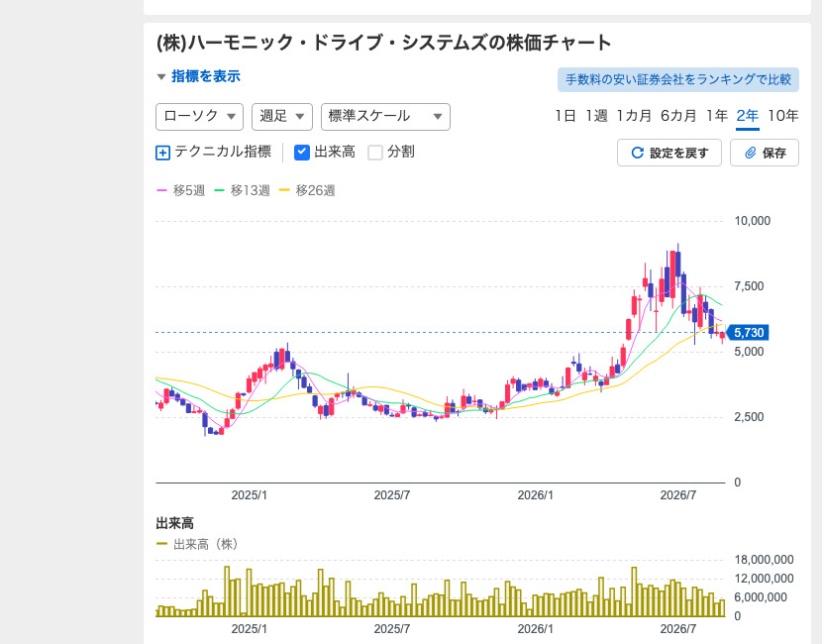Click the plus icon beside テクニカル指標
822x644 pixels.
click(x=163, y=154)
